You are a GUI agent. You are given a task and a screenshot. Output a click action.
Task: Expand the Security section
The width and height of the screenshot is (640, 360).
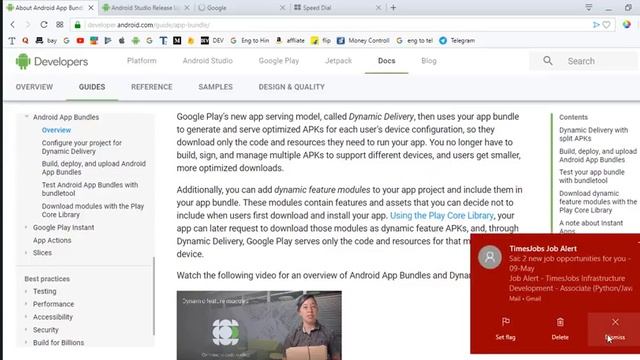click(26, 329)
